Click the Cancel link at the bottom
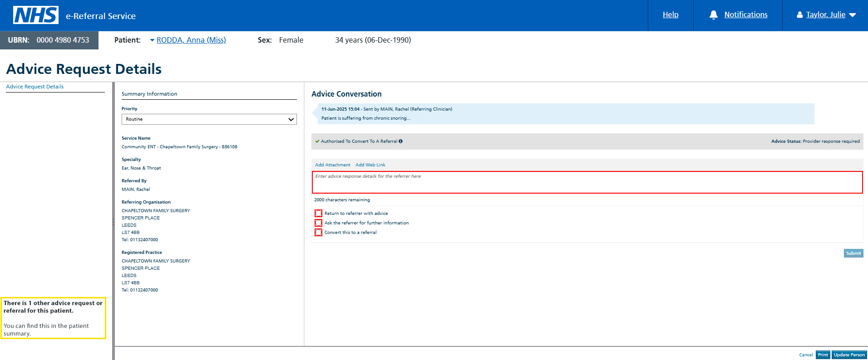Image resolution: width=868 pixels, height=360 pixels. pos(806,355)
